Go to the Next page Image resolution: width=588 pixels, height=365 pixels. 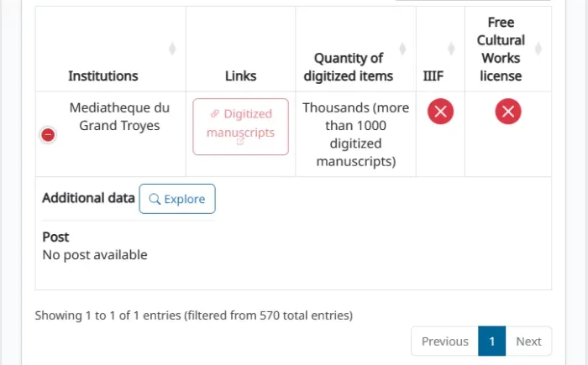(x=528, y=341)
